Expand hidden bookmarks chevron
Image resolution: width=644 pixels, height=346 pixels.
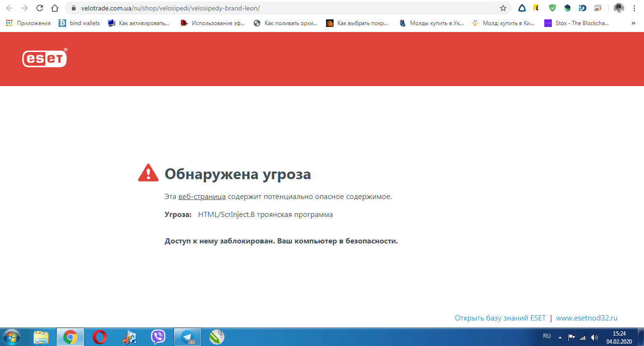(x=634, y=23)
